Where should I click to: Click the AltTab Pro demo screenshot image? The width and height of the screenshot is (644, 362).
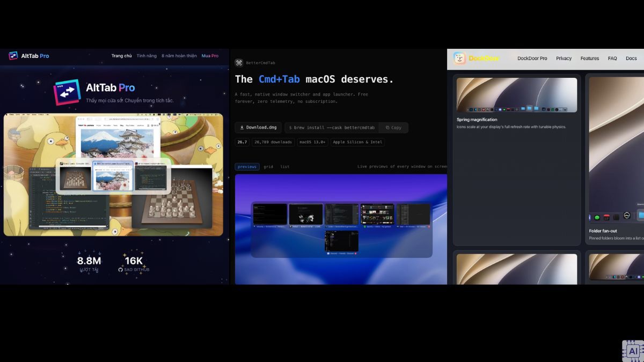[x=113, y=174]
